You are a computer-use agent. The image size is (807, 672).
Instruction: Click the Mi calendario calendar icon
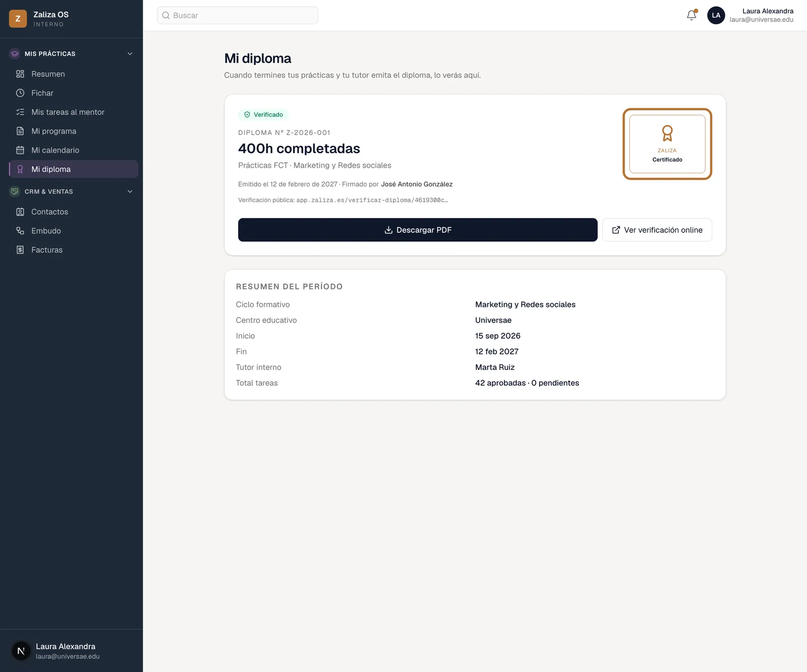coord(20,150)
